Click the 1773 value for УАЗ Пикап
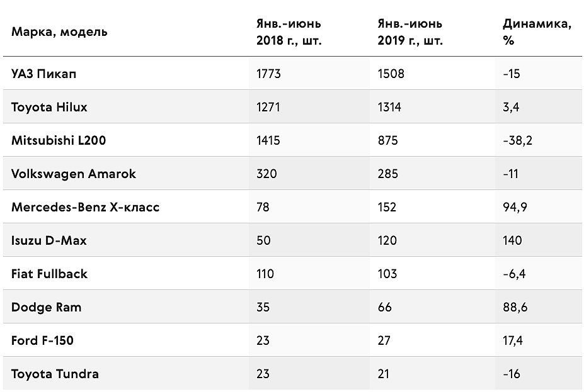 point(268,74)
